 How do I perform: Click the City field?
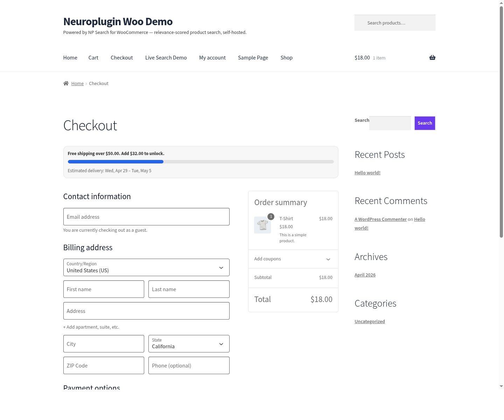click(104, 344)
